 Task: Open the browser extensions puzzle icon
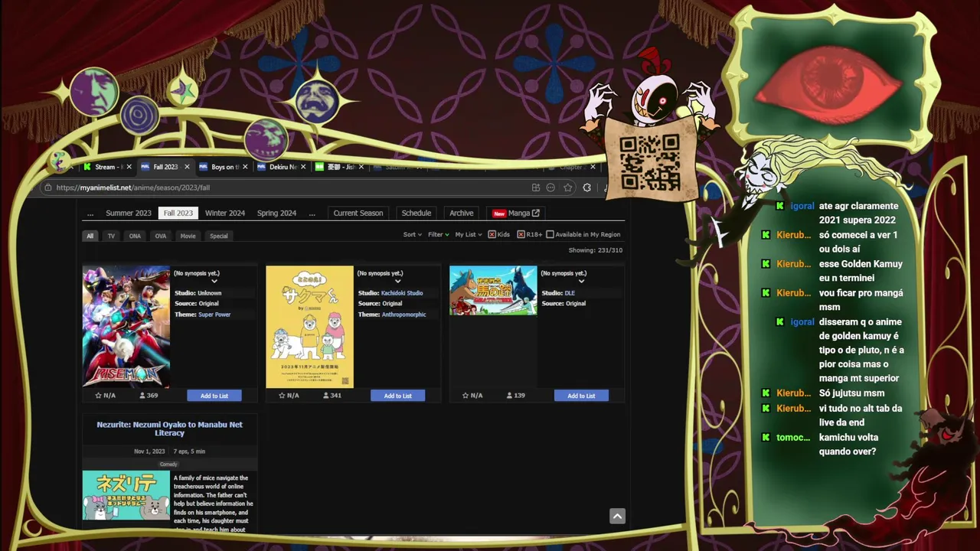pos(587,187)
